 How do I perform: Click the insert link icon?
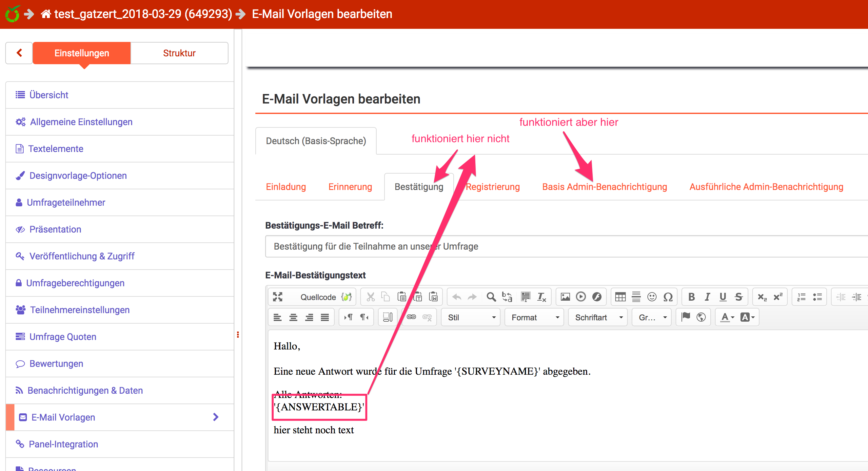411,317
